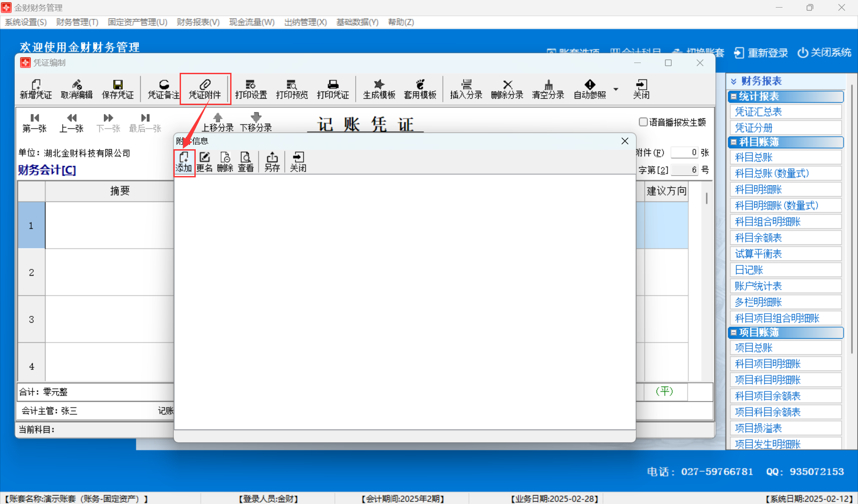The image size is (858, 504).
Task: Open the 出纳管理(X) menu
Action: click(305, 22)
